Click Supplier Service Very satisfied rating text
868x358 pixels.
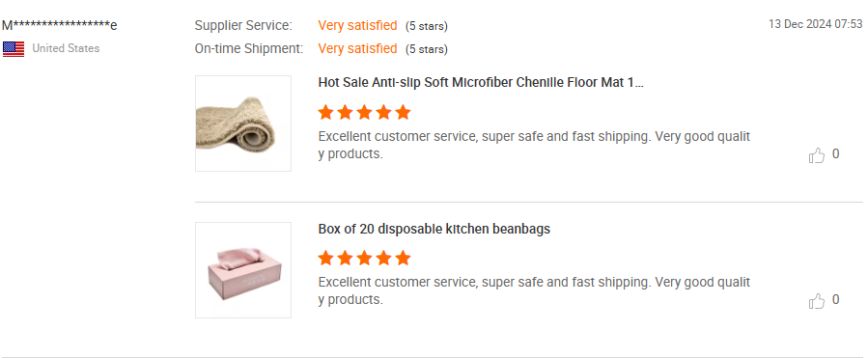coord(357,25)
